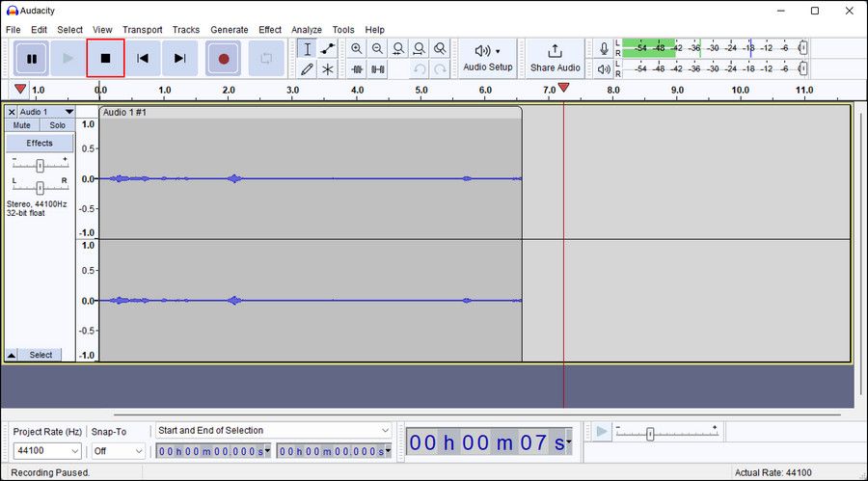Open the Generate menu
The height and width of the screenshot is (481, 868).
coord(230,29)
